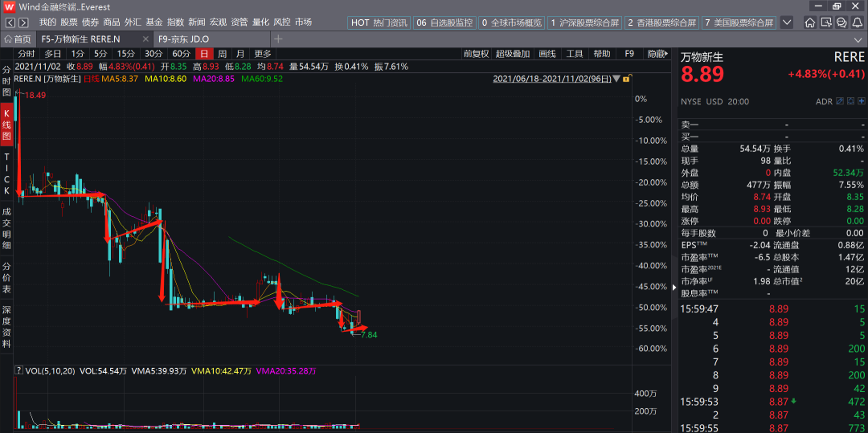The height and width of the screenshot is (433, 868).
Task: Open the home icon in top toolbar
Action: [x=810, y=22]
